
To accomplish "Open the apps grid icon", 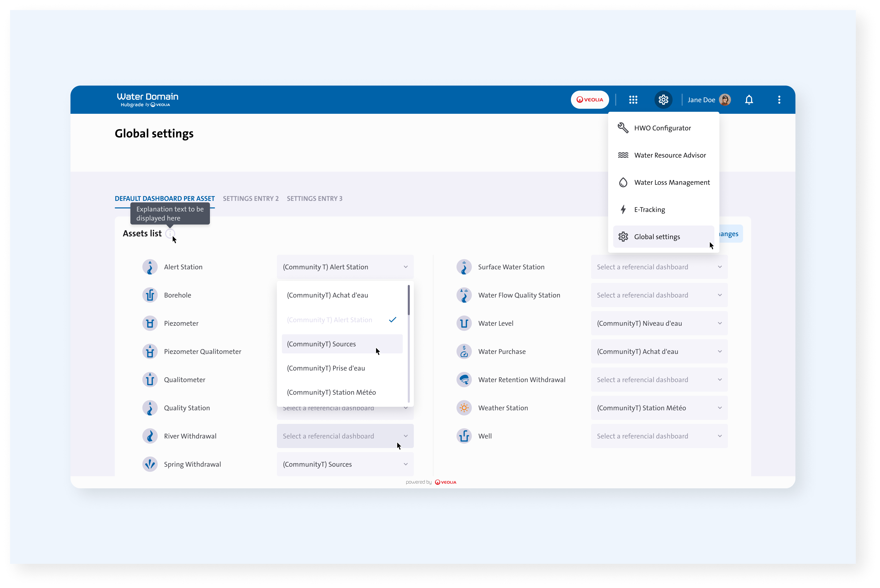I will [x=633, y=100].
